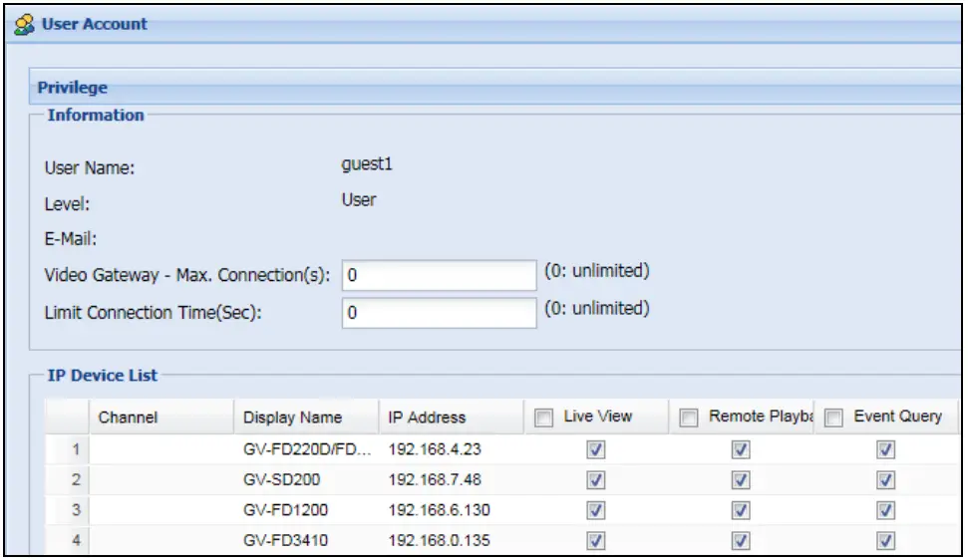Uncheck Remote Playback for GV-FD3410
The width and height of the screenshot is (968, 560).
click(x=741, y=541)
